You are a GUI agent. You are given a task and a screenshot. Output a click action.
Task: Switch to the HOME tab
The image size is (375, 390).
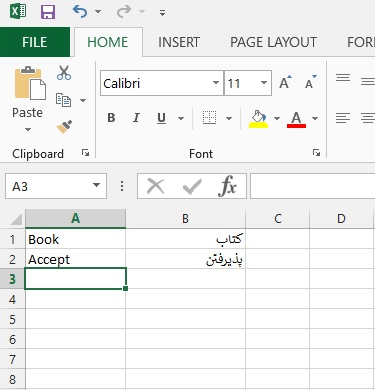(x=108, y=42)
